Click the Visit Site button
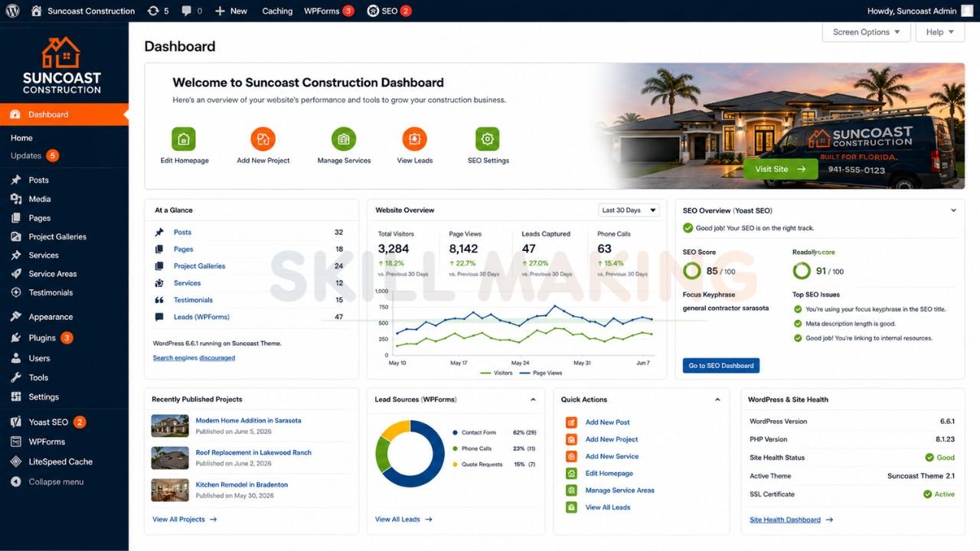This screenshot has width=980, height=551. pos(780,169)
